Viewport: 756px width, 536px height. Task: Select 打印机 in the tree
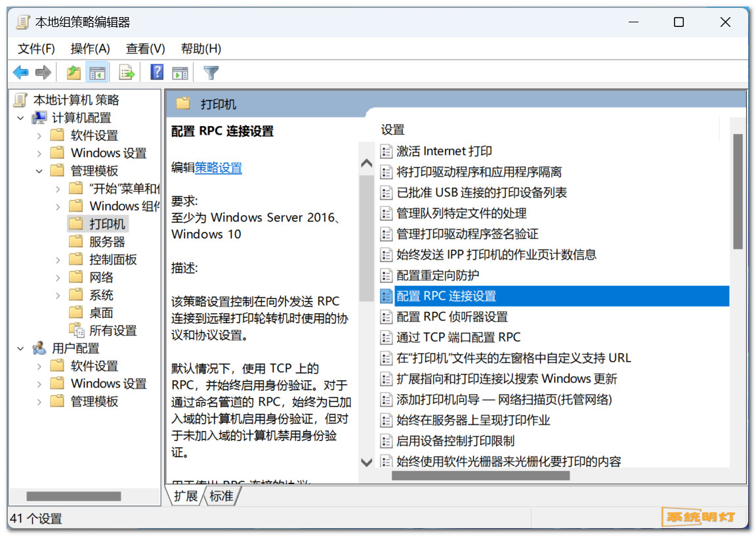[107, 224]
